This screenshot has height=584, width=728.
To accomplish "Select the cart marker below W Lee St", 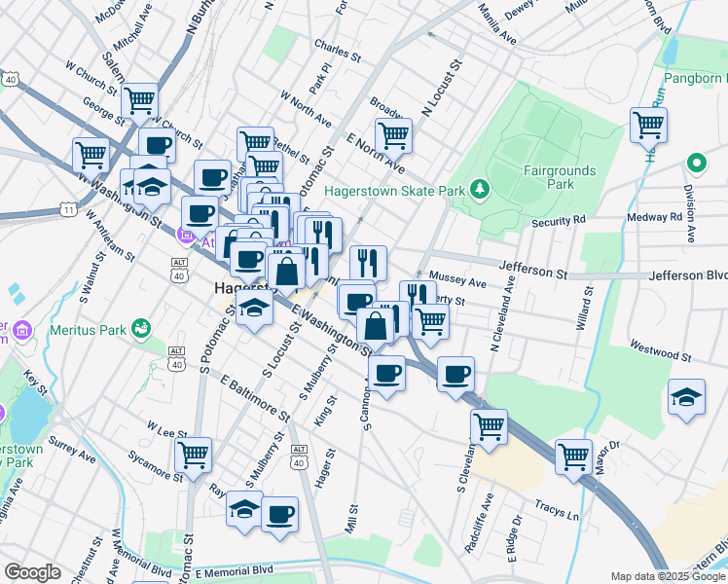I will pos(193,456).
